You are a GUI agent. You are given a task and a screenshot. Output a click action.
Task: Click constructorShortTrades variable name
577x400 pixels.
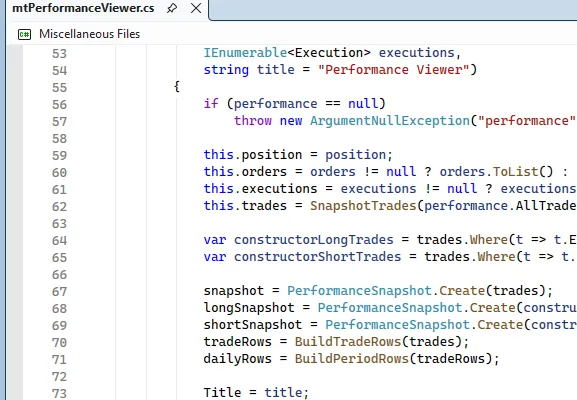tap(317, 257)
